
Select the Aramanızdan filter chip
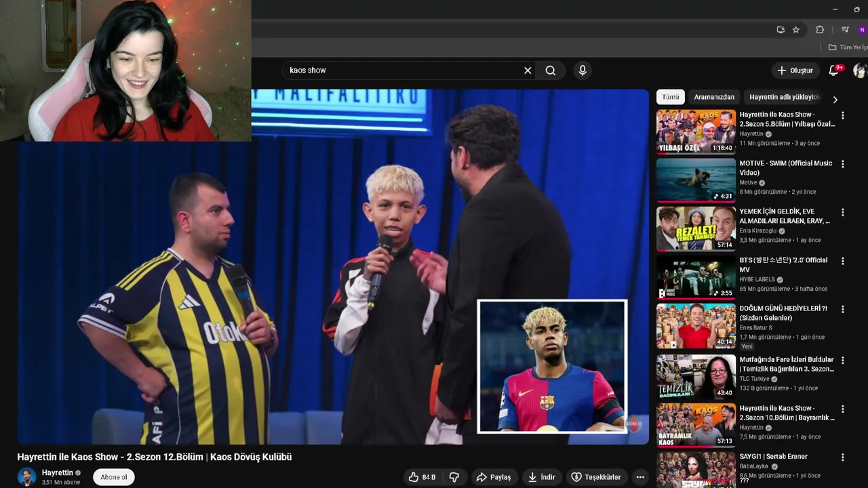(x=714, y=97)
